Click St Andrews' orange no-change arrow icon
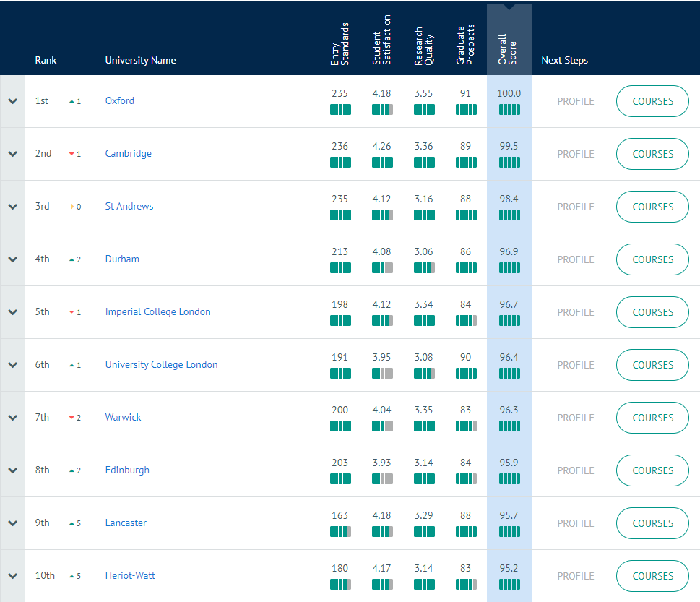The width and height of the screenshot is (700, 602). (x=72, y=207)
